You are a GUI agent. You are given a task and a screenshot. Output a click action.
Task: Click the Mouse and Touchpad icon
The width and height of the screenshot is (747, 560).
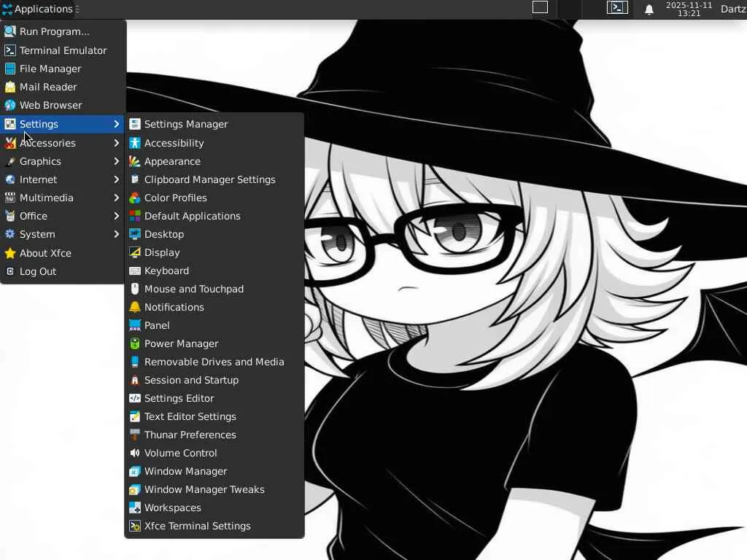135,289
